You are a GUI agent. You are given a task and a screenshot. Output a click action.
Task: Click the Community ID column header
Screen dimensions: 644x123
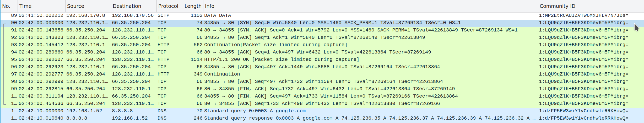tap(591, 6)
